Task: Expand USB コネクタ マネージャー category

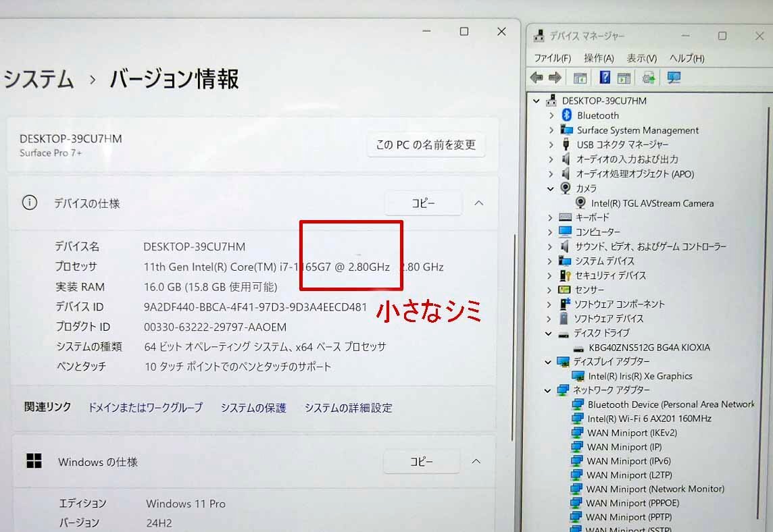Action: (x=551, y=145)
